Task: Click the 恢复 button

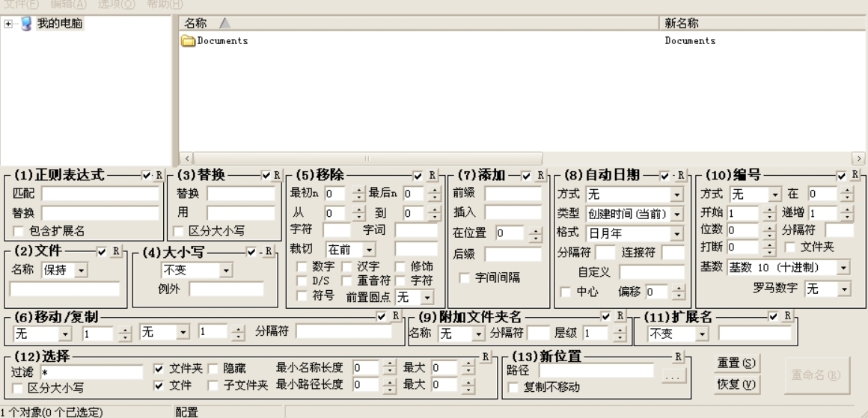Action: pos(736,384)
